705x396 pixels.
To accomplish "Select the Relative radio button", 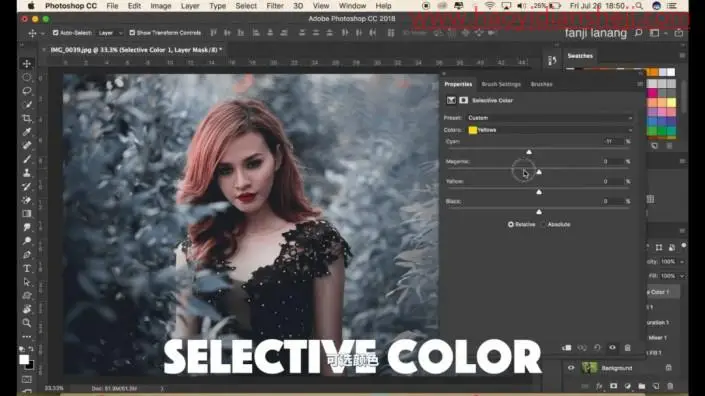I will 511,224.
